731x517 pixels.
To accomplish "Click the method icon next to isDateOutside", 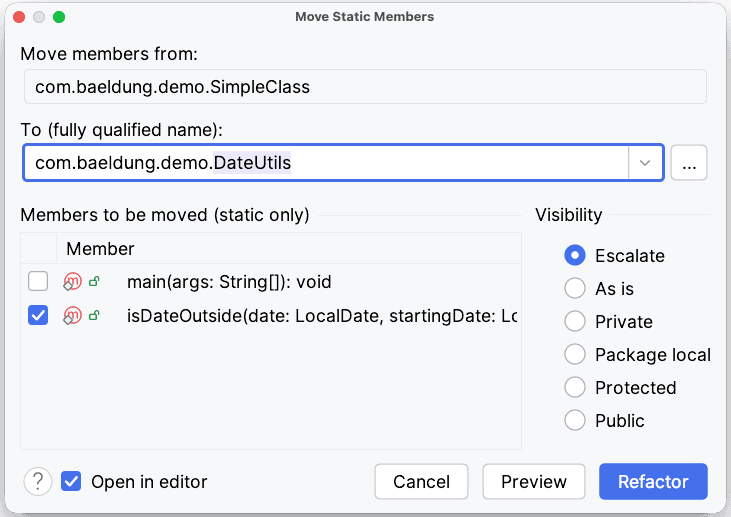I will click(x=72, y=316).
